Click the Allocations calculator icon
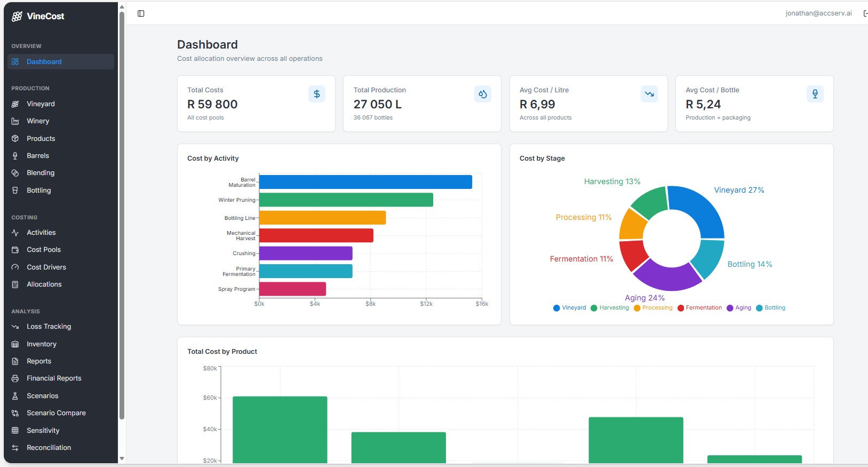This screenshot has height=467, width=868. 15,284
